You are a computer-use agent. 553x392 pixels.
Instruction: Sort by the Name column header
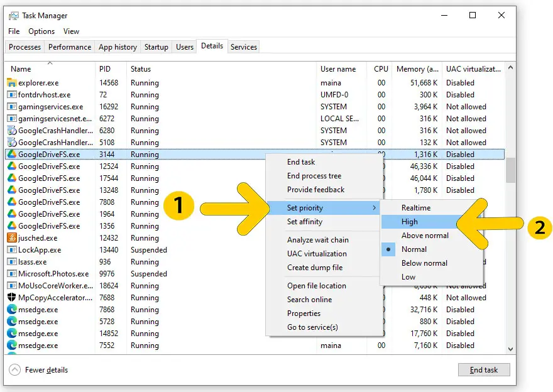(21, 69)
